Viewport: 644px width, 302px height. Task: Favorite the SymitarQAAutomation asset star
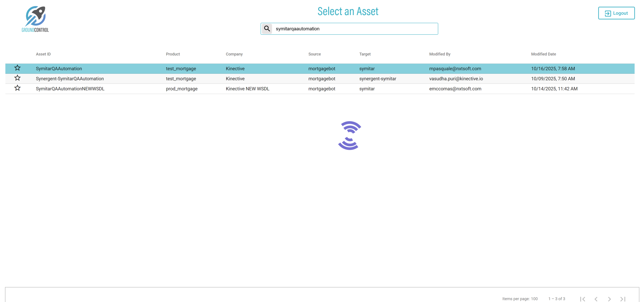point(17,68)
